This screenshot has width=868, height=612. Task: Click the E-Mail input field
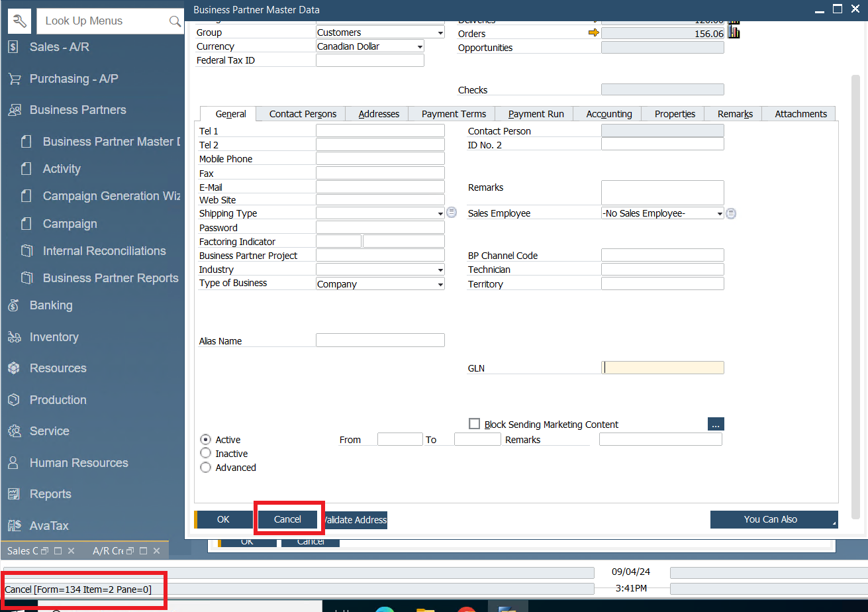pos(380,187)
